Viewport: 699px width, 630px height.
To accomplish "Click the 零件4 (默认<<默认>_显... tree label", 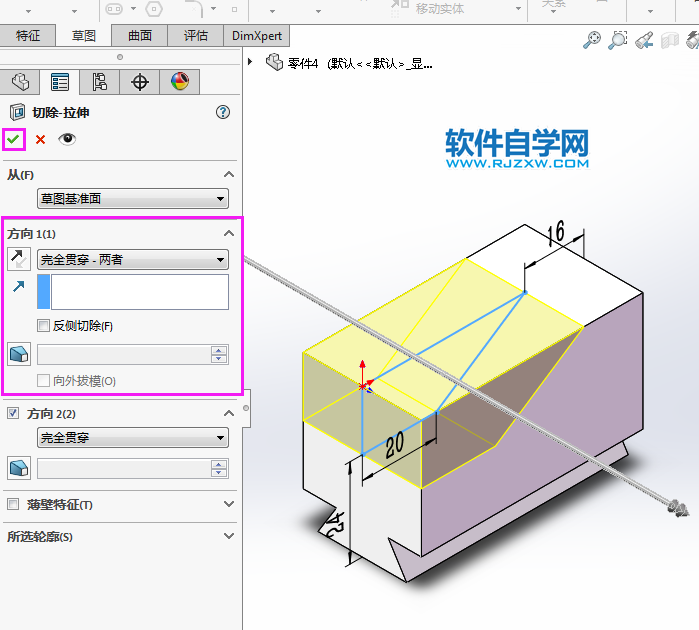I will pyautogui.click(x=360, y=63).
